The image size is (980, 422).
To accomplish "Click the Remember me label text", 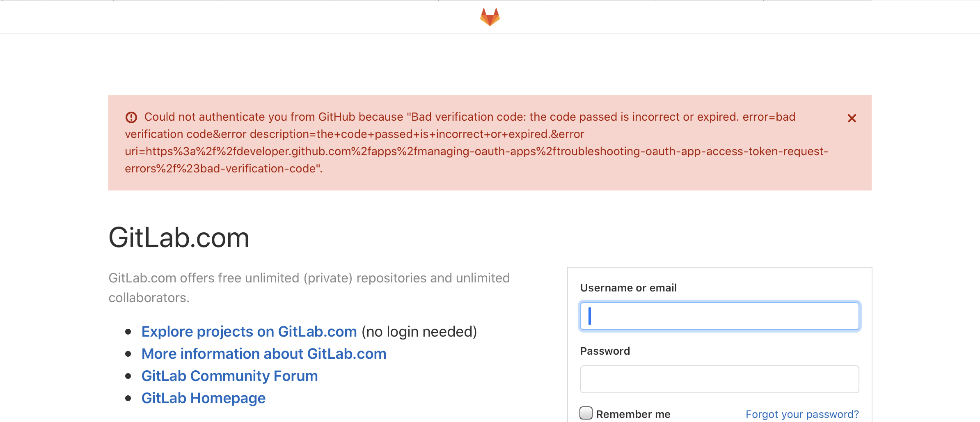I will pos(633,414).
